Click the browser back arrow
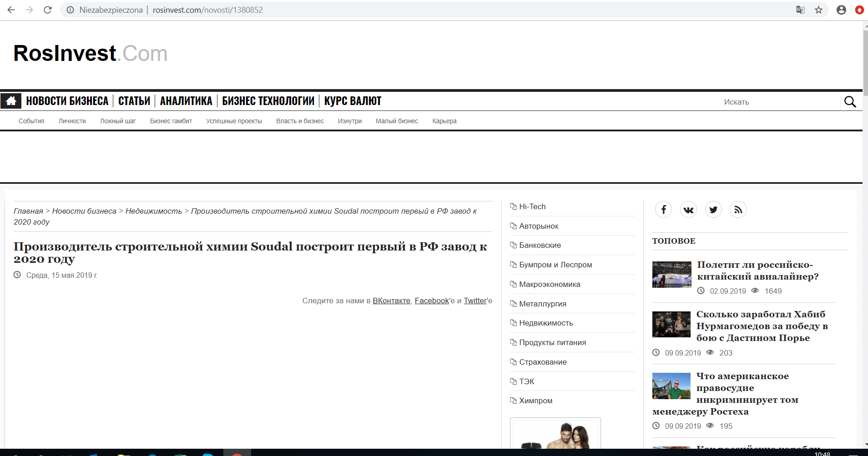The height and width of the screenshot is (456, 868). click(x=11, y=10)
